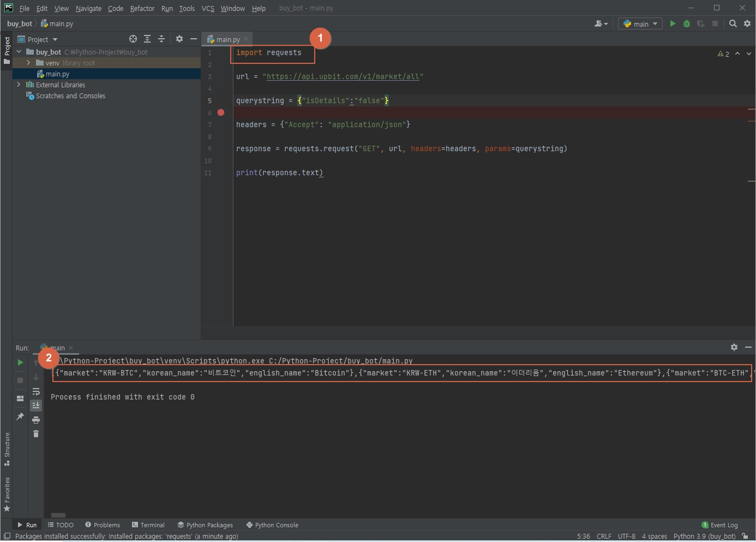
Task: Open Python Packages tool window
Action: 205,525
